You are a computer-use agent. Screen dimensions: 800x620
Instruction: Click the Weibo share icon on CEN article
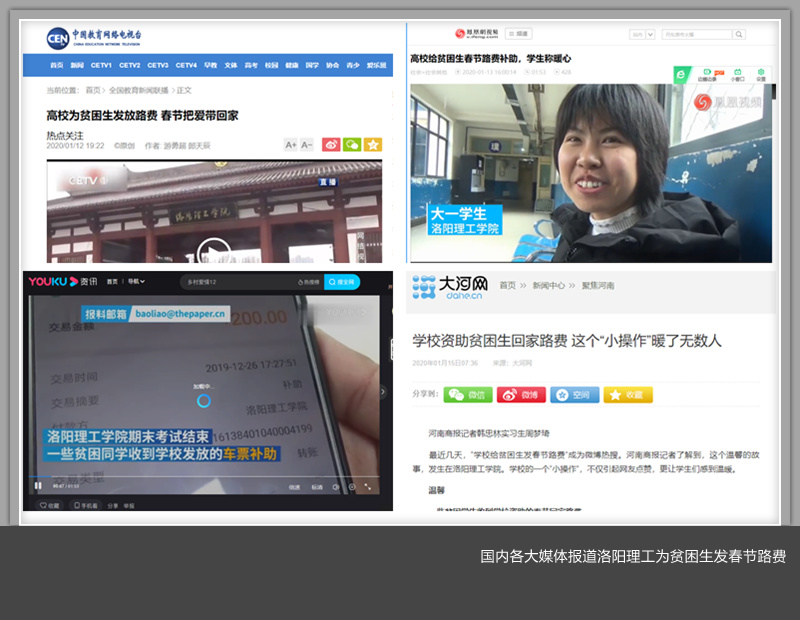coord(331,145)
